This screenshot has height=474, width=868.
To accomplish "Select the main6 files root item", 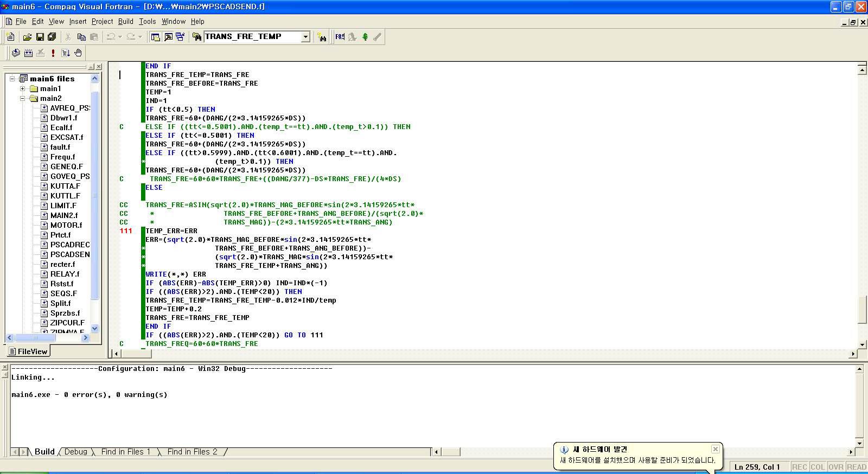I will 52,79.
